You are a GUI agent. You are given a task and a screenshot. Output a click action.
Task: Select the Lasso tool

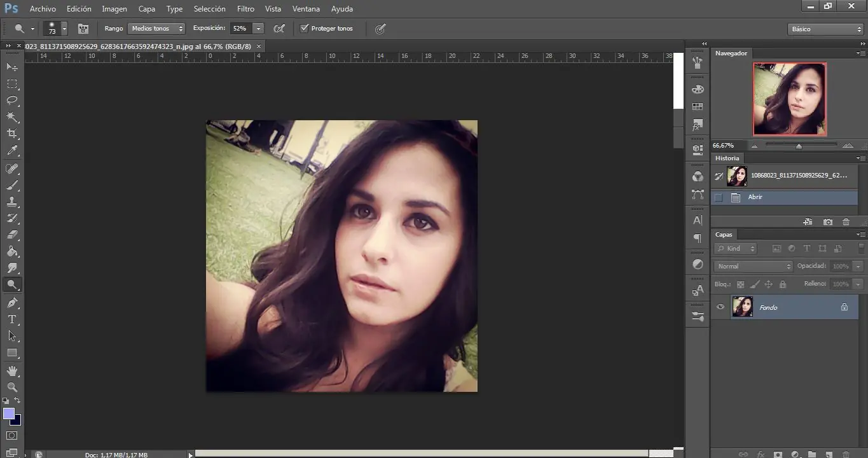pyautogui.click(x=12, y=101)
